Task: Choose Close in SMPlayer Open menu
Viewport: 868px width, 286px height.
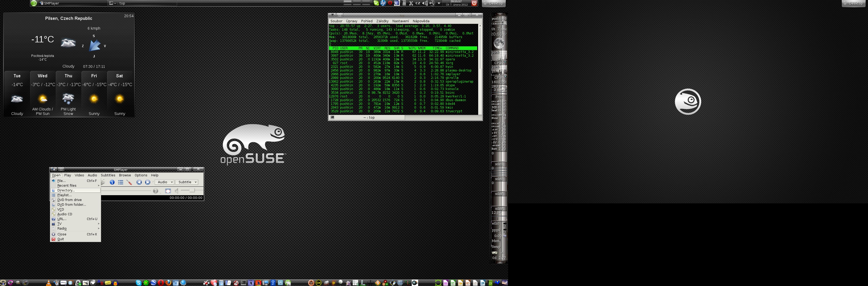Action: click(75, 234)
